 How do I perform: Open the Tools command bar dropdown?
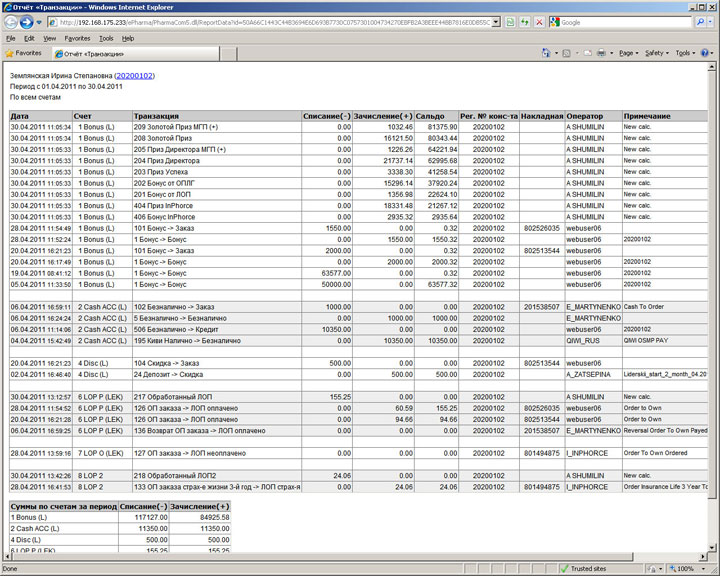click(x=685, y=53)
